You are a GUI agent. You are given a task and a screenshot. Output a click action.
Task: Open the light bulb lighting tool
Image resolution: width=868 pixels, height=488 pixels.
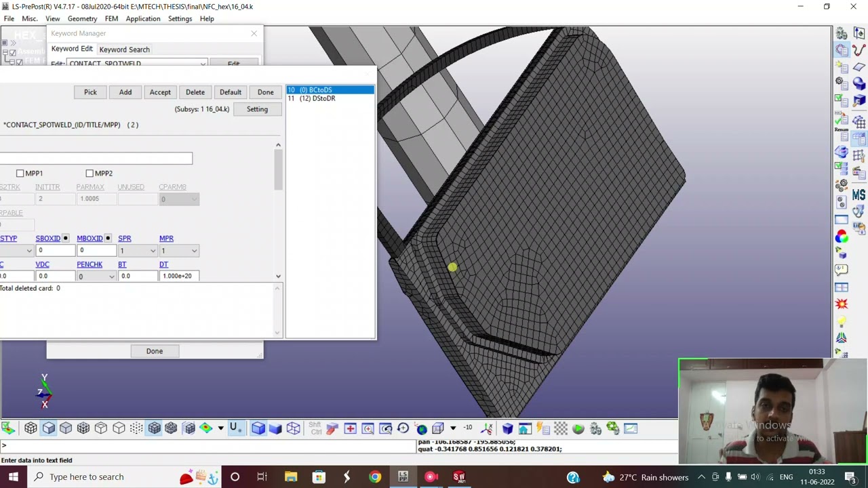[842, 321]
